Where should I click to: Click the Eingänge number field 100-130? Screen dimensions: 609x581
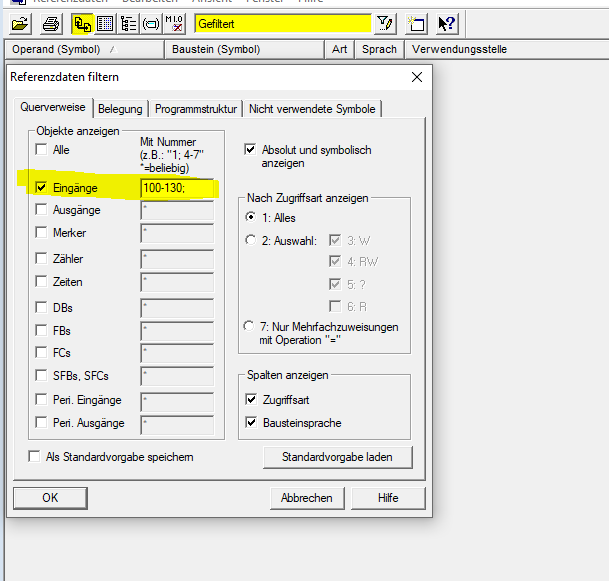[x=177, y=188]
